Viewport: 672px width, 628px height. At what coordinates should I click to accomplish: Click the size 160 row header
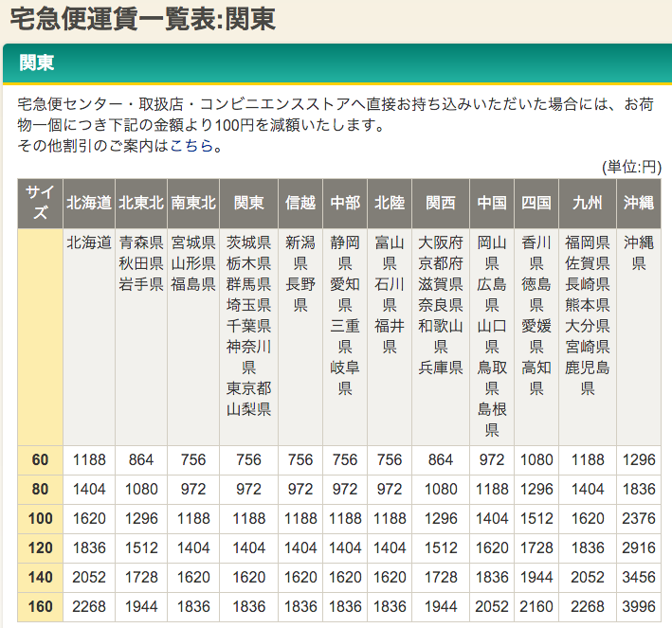coord(40,606)
